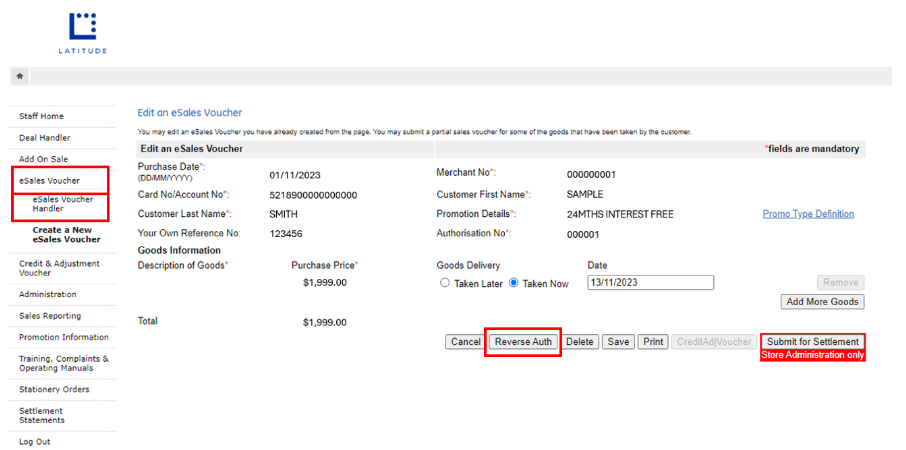Select the Taken Later radio button
Screen dimensions: 906x450
point(445,283)
